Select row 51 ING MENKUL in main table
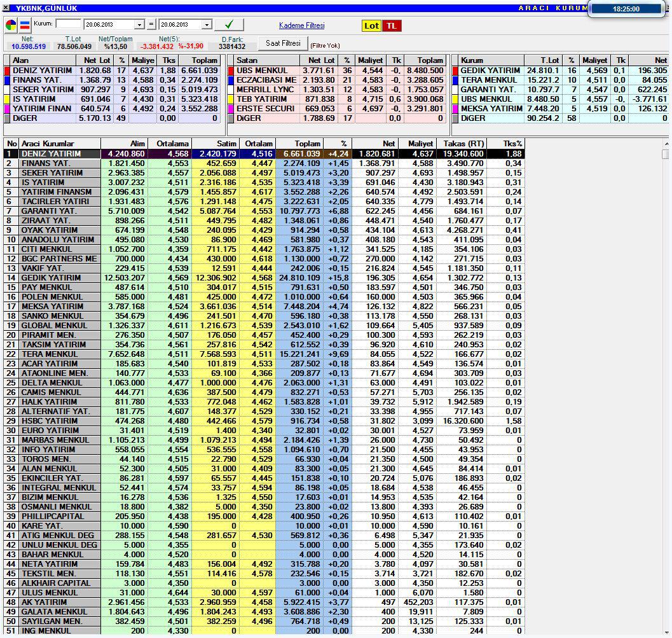 [264, 631]
